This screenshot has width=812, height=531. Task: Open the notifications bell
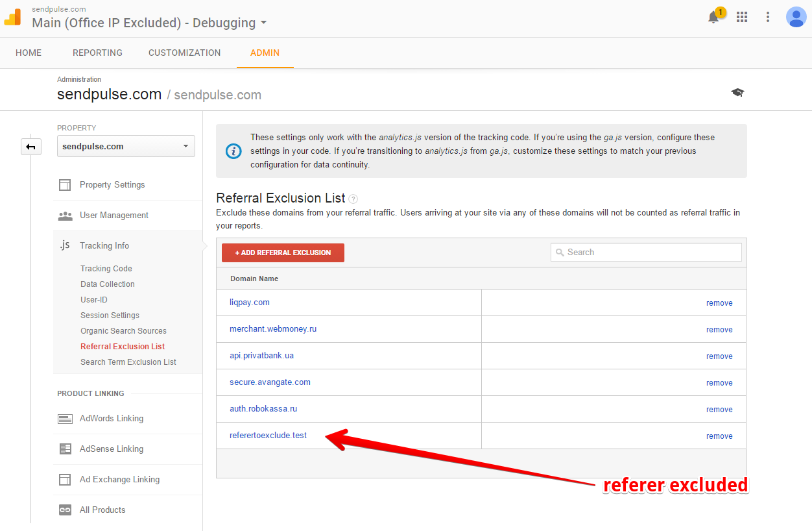point(713,18)
